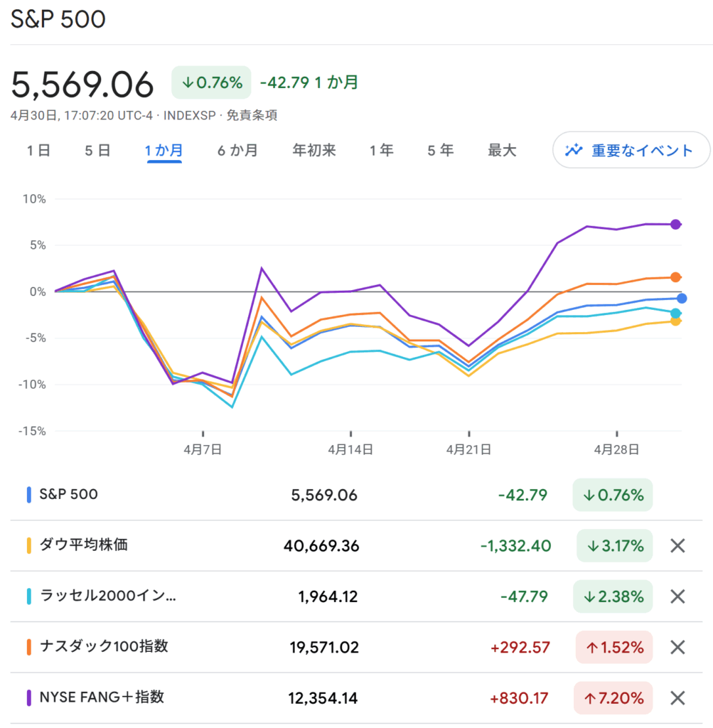Open the ナスダック100指数 row name
Viewport: 713px width, 728px height.
pyautogui.click(x=104, y=646)
